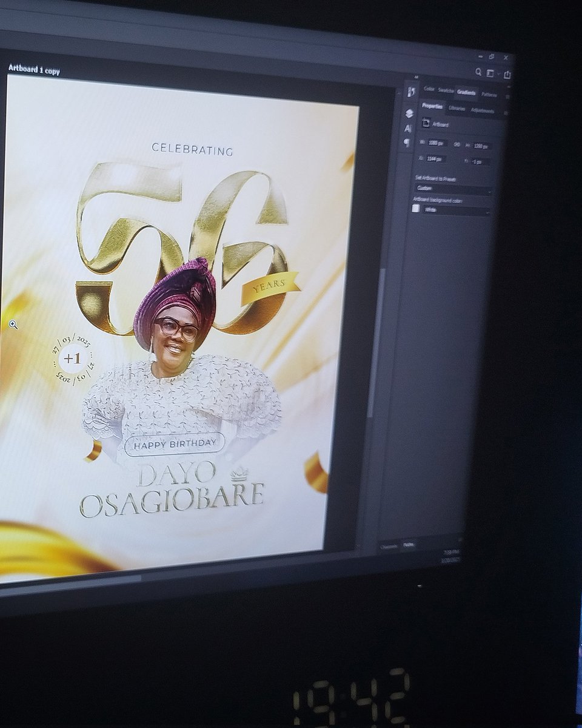The image size is (582, 728).
Task: Click the Artboard 1 copy label
Action: pyautogui.click(x=34, y=70)
